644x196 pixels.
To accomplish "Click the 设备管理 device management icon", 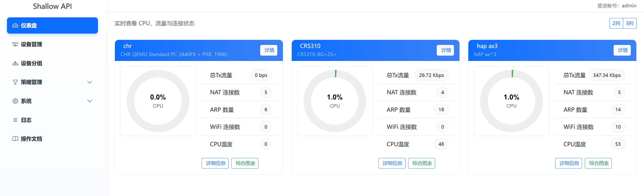I will pyautogui.click(x=15, y=44).
